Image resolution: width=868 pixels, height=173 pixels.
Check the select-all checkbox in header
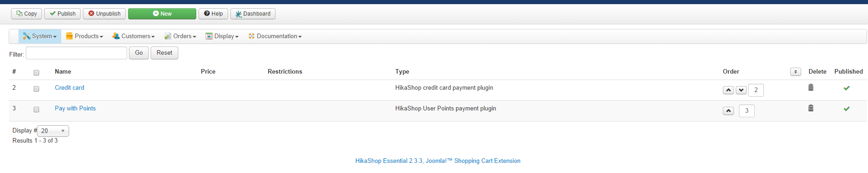[x=36, y=72]
